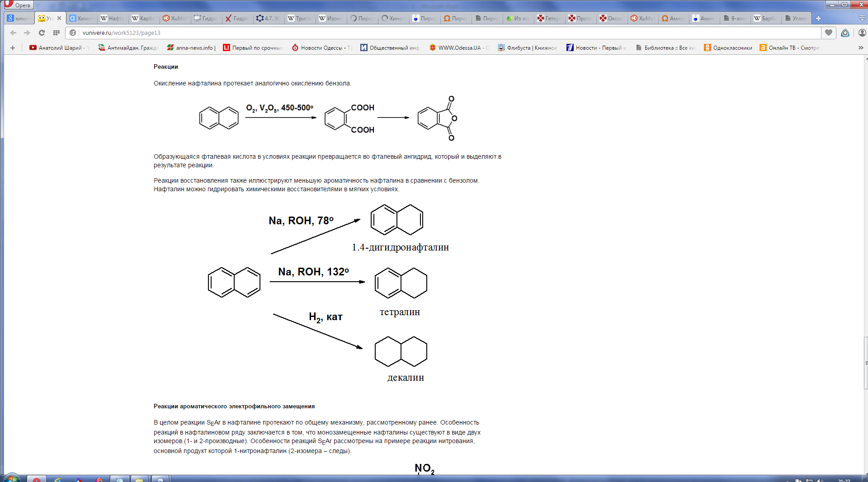Open 'Онлайн ТВ - Смотре' bookmark
868x482 pixels.
789,47
